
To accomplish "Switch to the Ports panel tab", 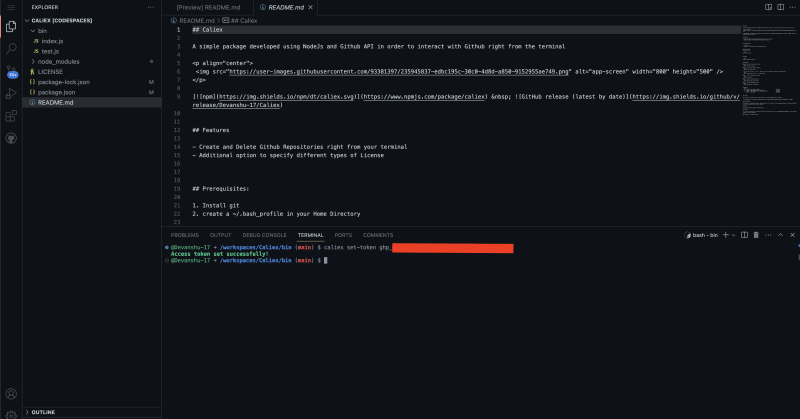I will tap(343, 235).
